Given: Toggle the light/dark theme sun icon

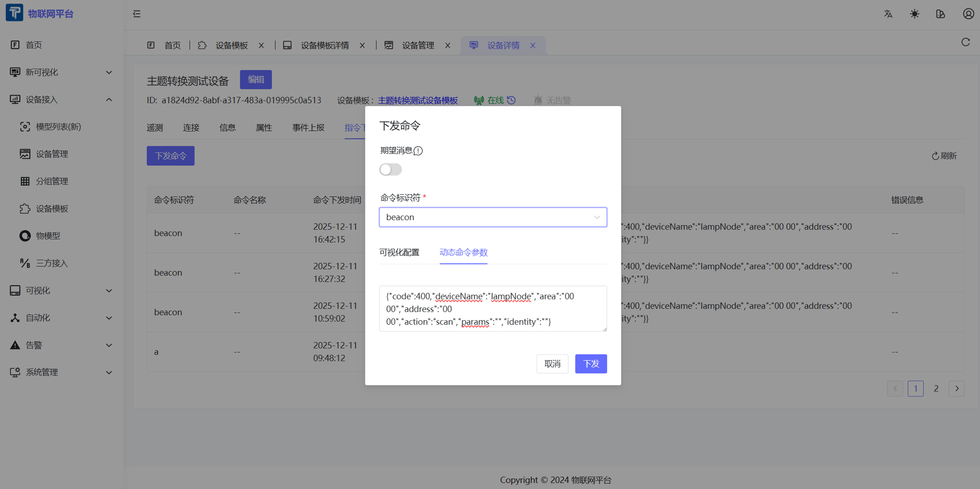Looking at the screenshot, I should pos(914,14).
